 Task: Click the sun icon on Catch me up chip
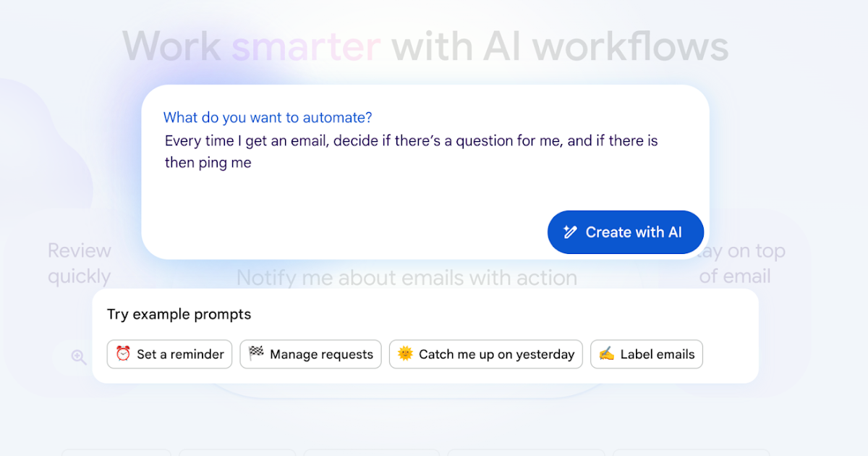click(405, 354)
